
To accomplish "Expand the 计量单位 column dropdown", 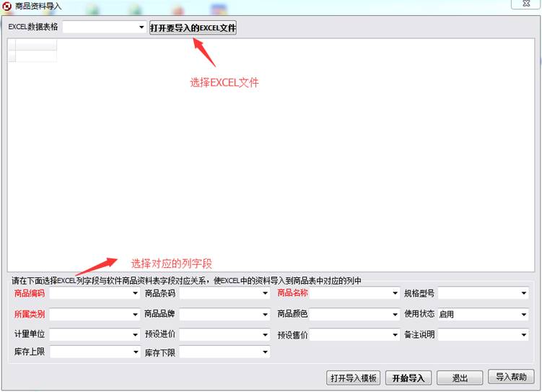I will 135,335.
